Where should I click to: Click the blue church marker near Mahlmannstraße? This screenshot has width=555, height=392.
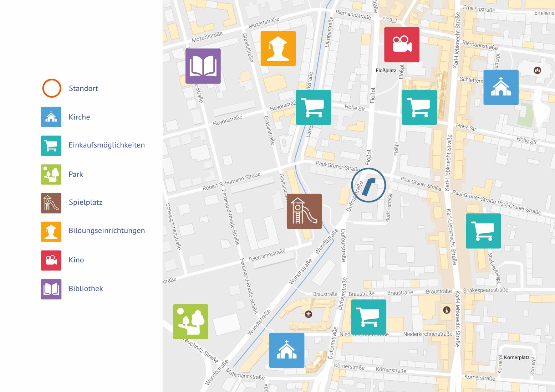287,350
